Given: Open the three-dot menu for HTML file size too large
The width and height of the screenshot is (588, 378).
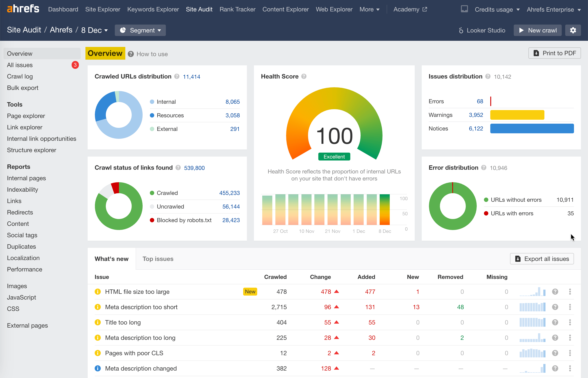Looking at the screenshot, I should tap(570, 292).
